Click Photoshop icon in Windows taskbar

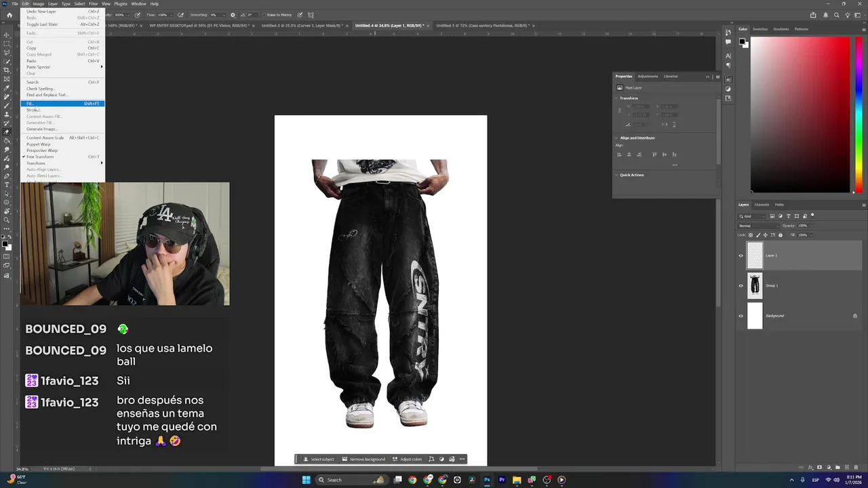(x=487, y=480)
